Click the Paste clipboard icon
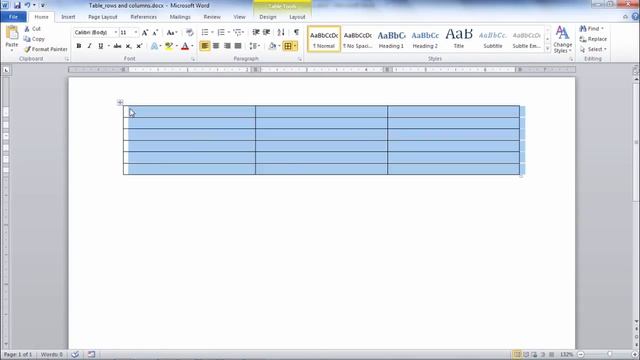The height and width of the screenshot is (360, 640). coord(12,32)
